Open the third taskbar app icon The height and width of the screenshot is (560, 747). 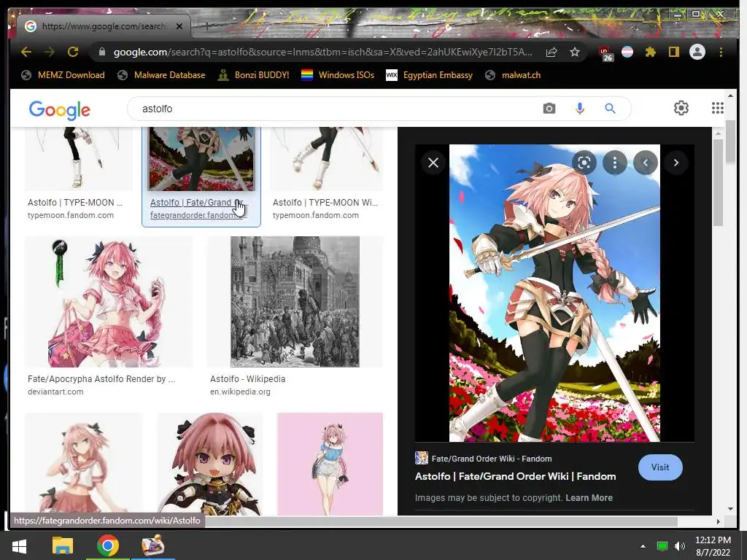coord(153,545)
